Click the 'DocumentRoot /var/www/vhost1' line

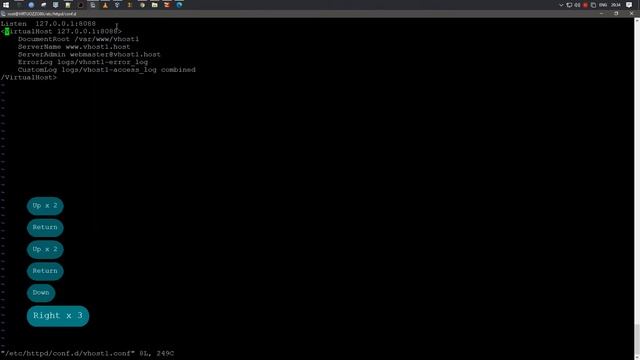[78, 39]
